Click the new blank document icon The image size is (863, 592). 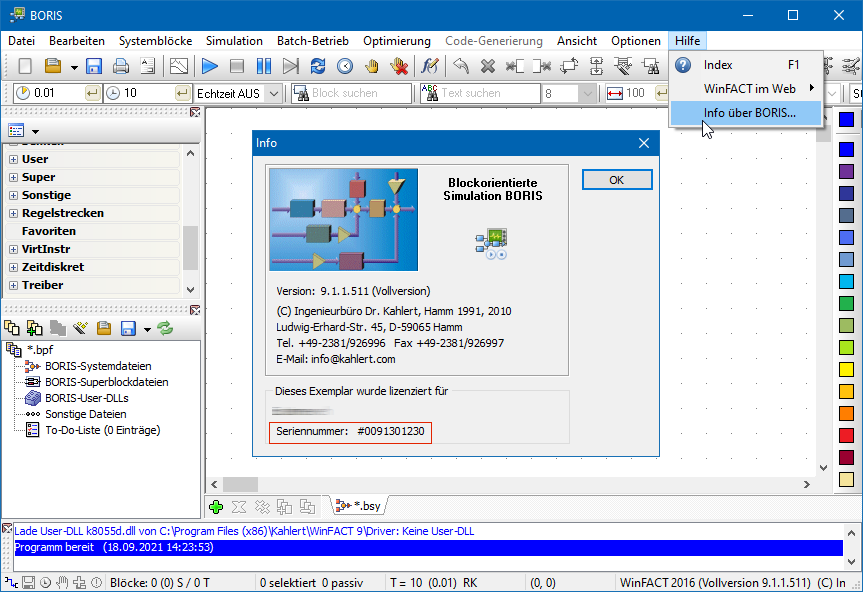coord(25,67)
